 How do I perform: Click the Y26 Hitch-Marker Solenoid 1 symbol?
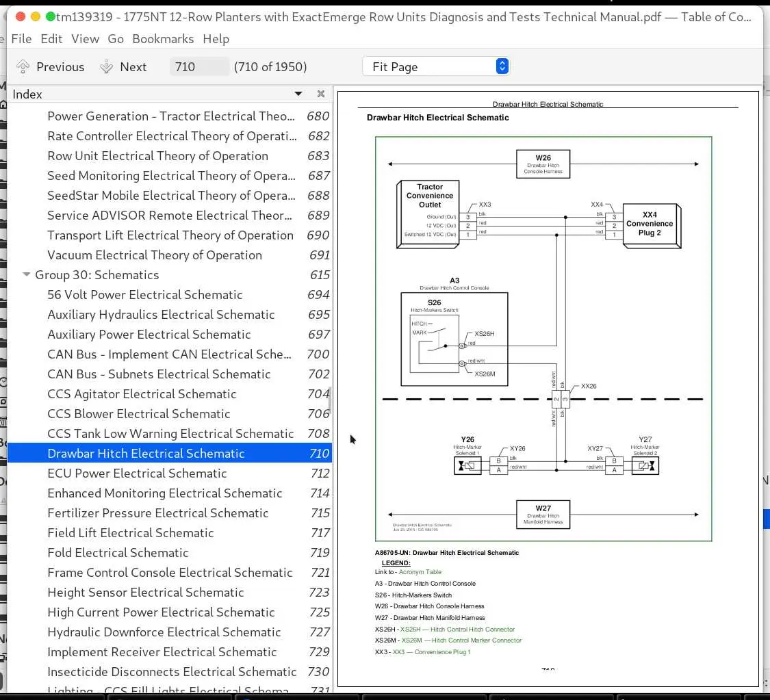[x=467, y=466]
